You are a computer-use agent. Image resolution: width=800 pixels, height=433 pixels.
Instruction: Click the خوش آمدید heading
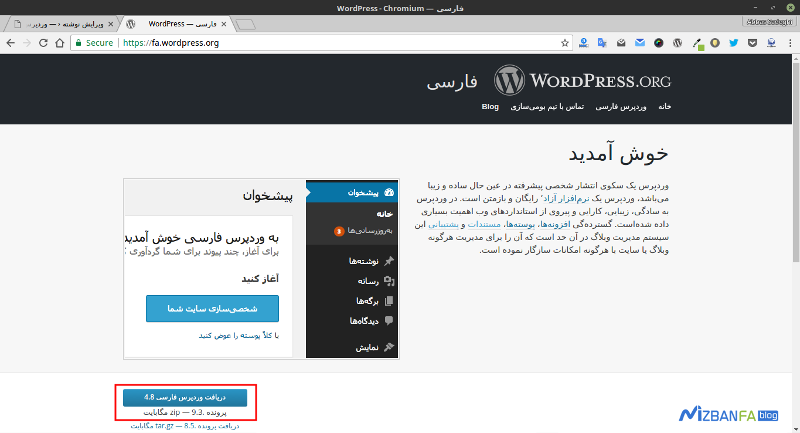point(618,154)
